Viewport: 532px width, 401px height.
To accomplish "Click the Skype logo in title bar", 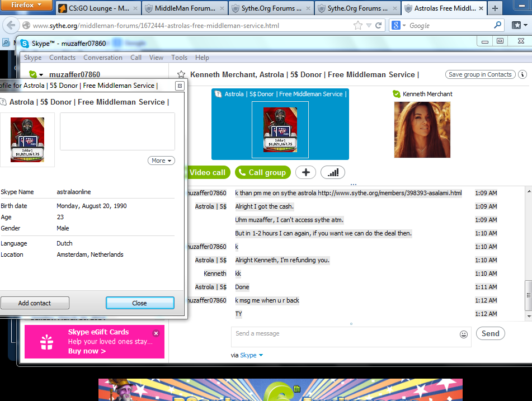I will (x=25, y=44).
